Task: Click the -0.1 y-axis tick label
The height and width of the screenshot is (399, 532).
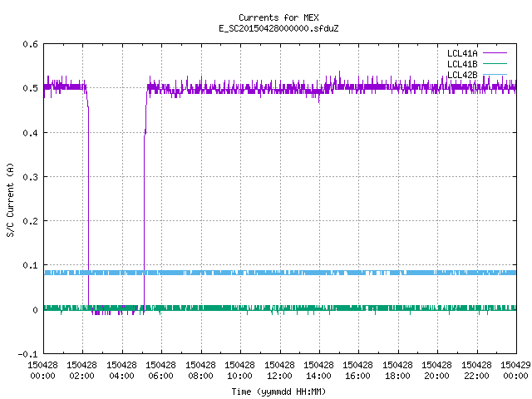Action: coord(27,354)
